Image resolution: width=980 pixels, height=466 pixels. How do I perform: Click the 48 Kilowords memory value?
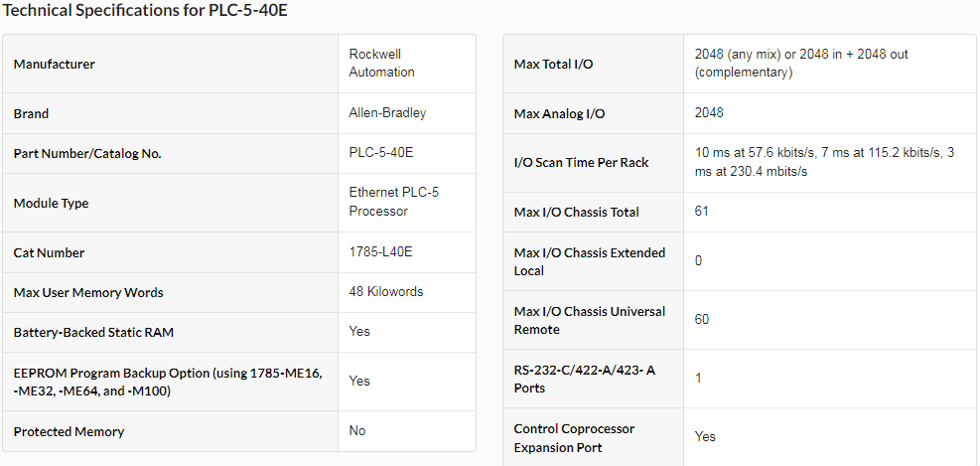(386, 291)
